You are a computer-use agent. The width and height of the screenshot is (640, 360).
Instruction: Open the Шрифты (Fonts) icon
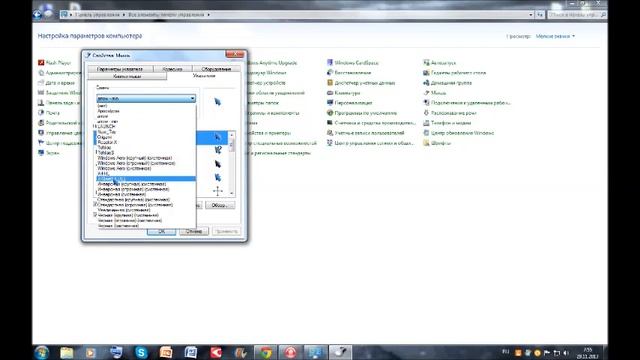437,143
